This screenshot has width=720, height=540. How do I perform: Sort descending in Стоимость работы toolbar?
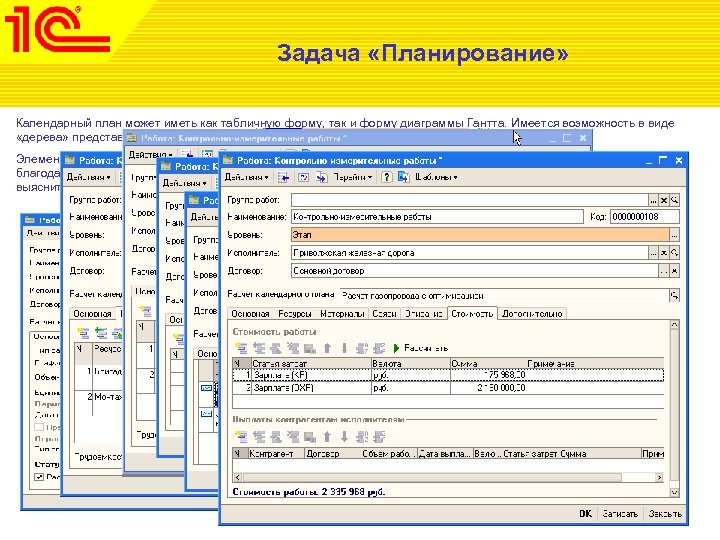379,348
